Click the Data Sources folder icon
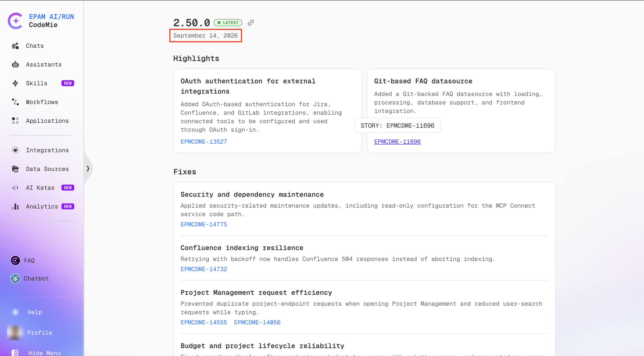This screenshot has width=644, height=356. tap(15, 169)
